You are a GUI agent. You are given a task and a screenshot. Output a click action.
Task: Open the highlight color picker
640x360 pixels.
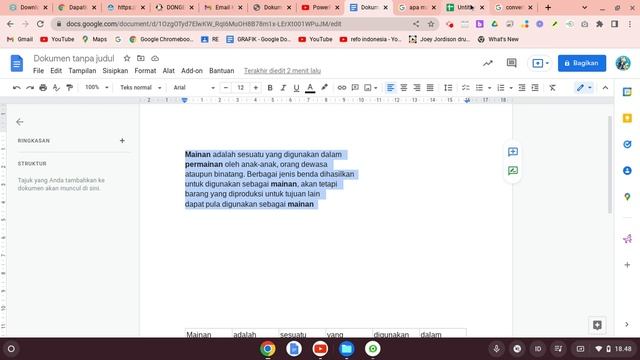[x=324, y=87]
